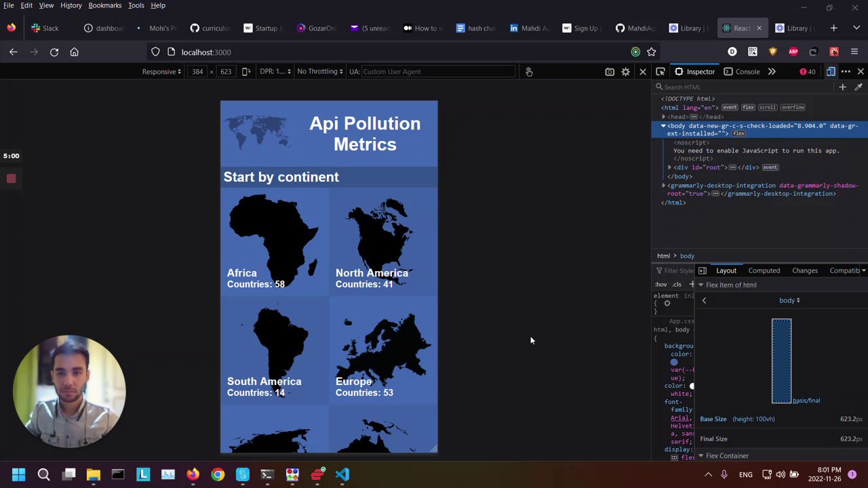Toggle responsive design mode icon in DevTools
This screenshot has height=488, width=868.
831,72
